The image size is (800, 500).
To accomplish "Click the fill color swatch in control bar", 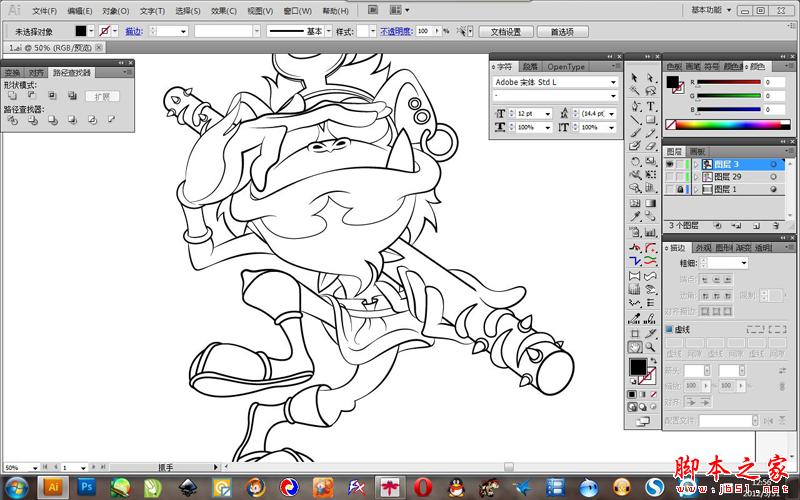I will pyautogui.click(x=81, y=31).
